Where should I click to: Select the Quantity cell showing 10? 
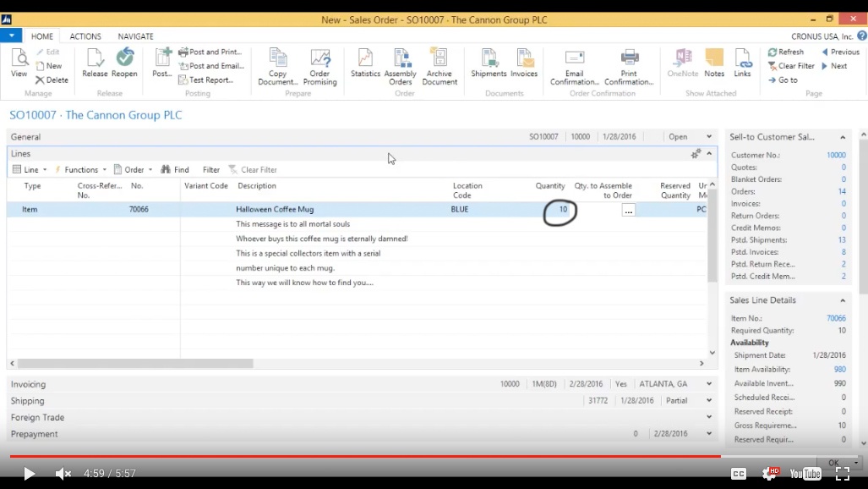pyautogui.click(x=550, y=209)
